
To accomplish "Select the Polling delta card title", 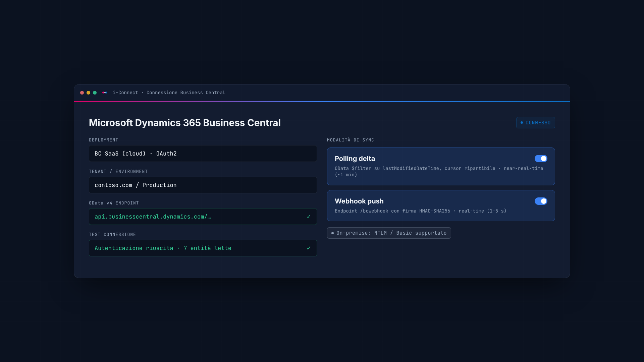I will pyautogui.click(x=355, y=159).
